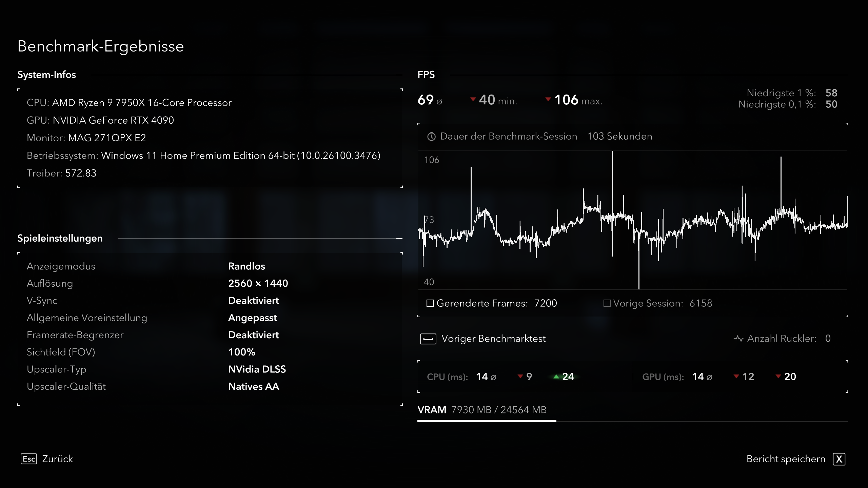This screenshot has height=488, width=868.
Task: Change the Anzeigemodus from Randlos
Action: tap(247, 266)
